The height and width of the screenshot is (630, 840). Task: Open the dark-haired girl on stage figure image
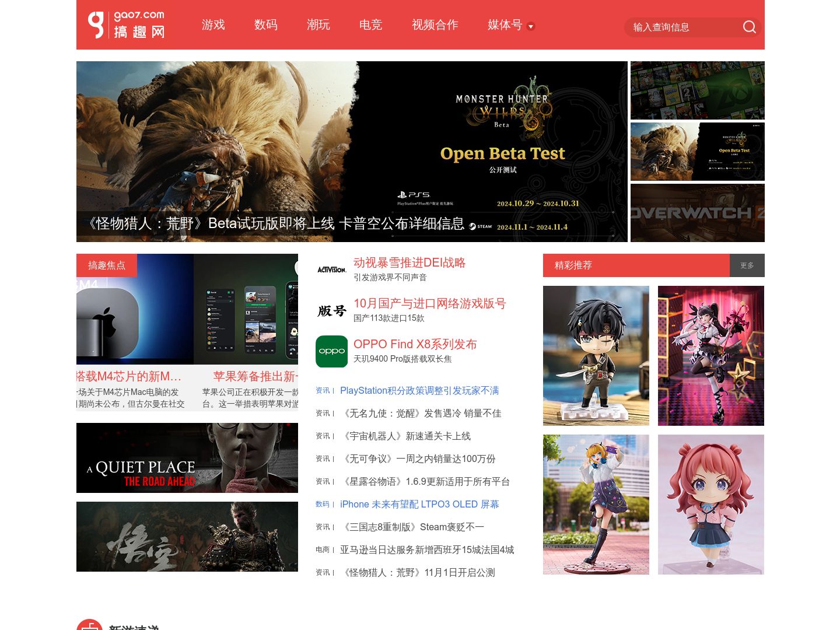[711, 356]
